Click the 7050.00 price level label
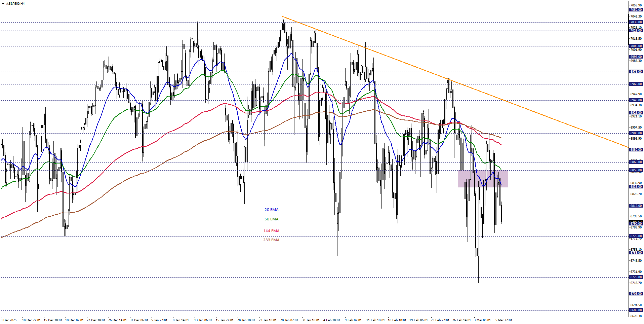The width and height of the screenshot is (644, 324). click(x=637, y=10)
